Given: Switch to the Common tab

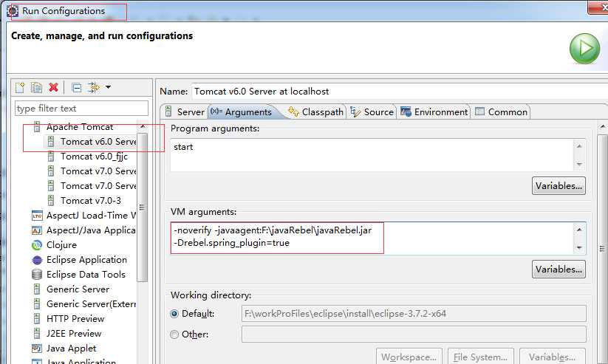Looking at the screenshot, I should (x=501, y=111).
